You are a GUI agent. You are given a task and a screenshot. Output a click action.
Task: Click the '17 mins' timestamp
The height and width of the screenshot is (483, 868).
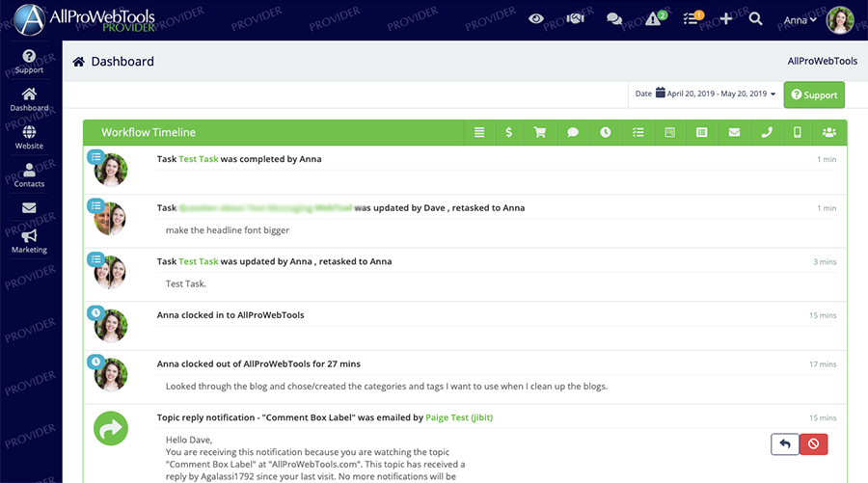pos(823,364)
